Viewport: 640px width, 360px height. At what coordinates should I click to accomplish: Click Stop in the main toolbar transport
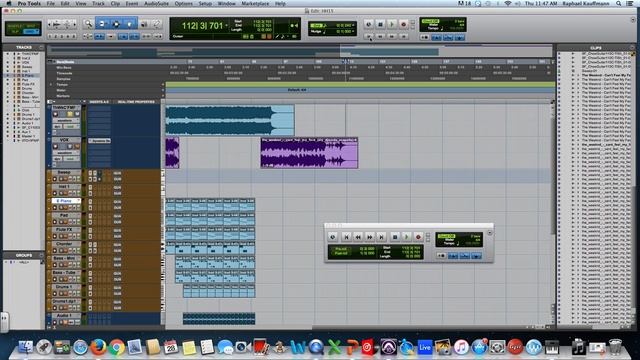[x=380, y=24]
